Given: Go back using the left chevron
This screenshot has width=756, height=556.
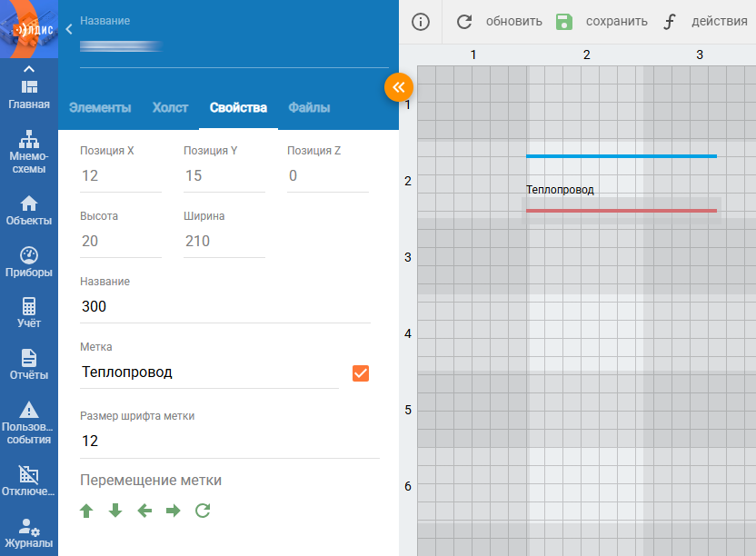Looking at the screenshot, I should pyautogui.click(x=69, y=29).
